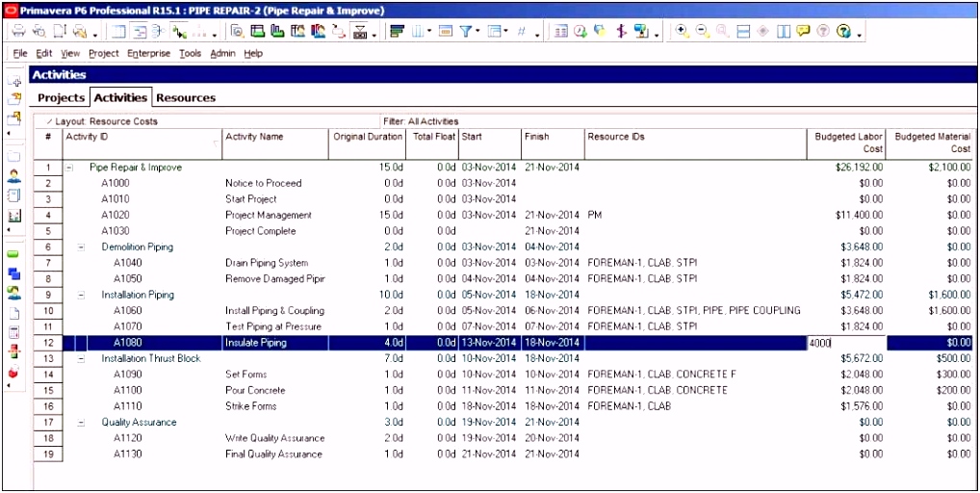The image size is (980, 493).
Task: Collapse the Installation Piping group
Action: pyautogui.click(x=81, y=295)
